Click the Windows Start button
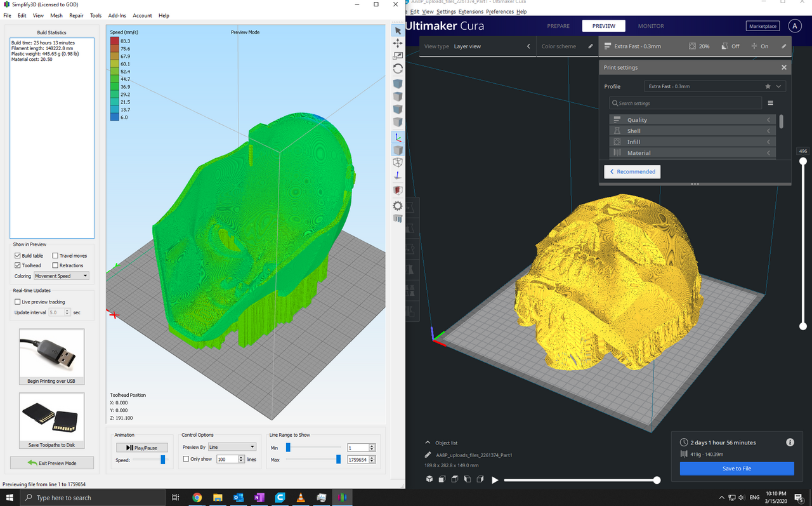 [x=10, y=498]
